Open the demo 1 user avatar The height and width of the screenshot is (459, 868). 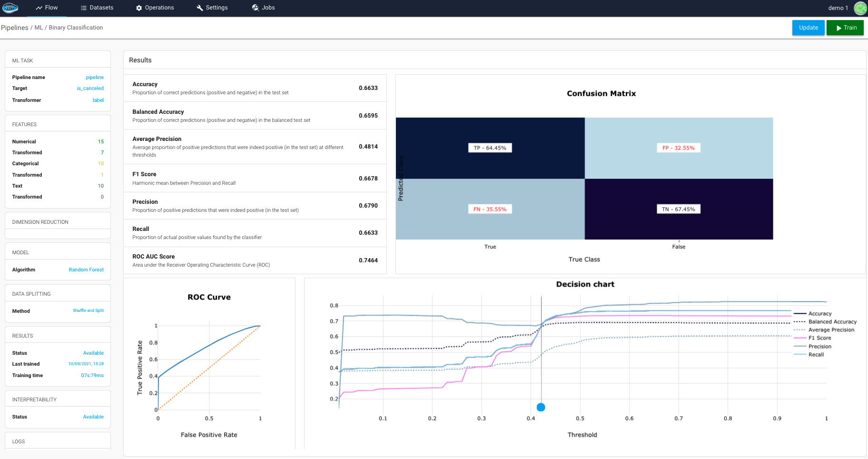860,8
